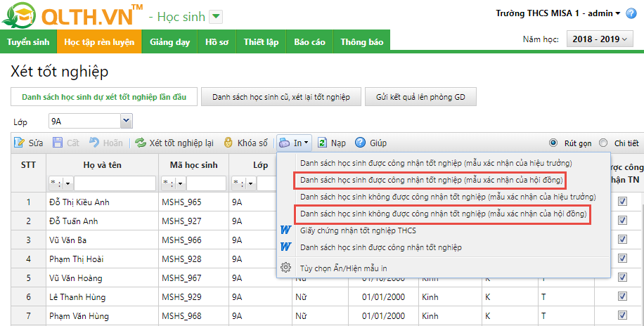Viewport: 644px width, 326px height.
Task: Choose không được công nhận list (mẫu hội đồng)
Action: [x=443, y=214]
